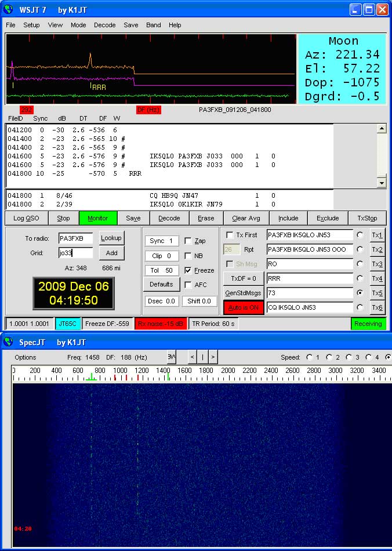This screenshot has height=551, width=392.
Task: Click the Tx5 button
Action: click(x=378, y=293)
